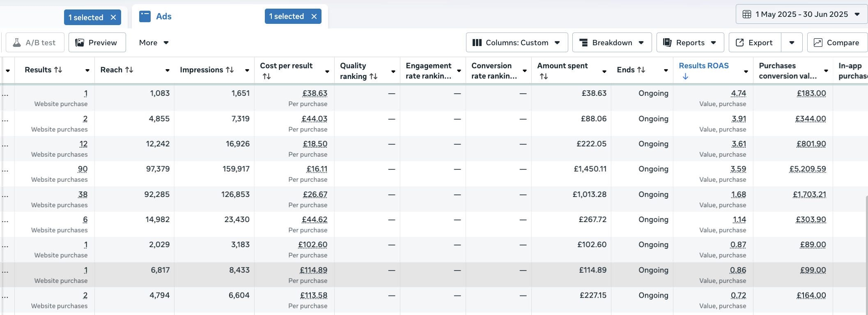Open the Ends column options arrow
The image size is (868, 315).
(666, 70)
